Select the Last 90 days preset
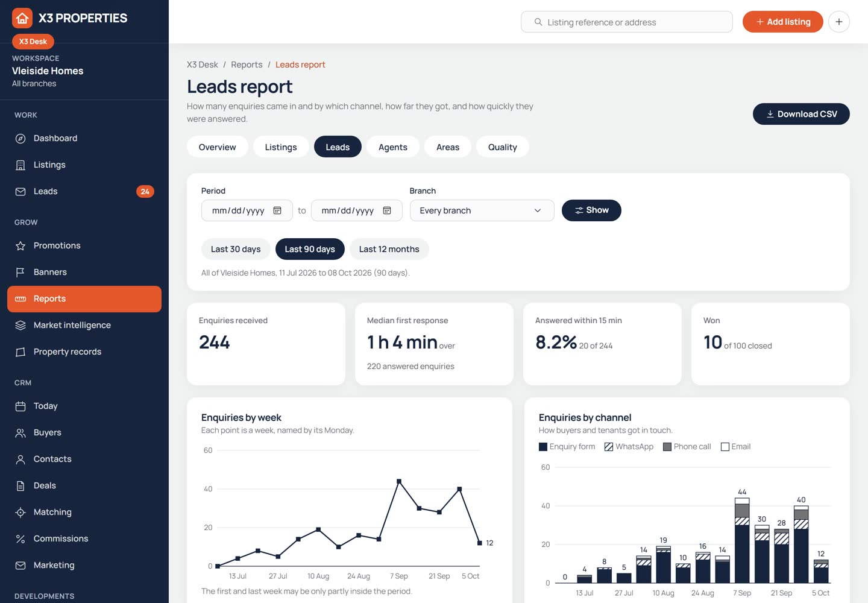Image resolution: width=868 pixels, height=603 pixels. click(310, 249)
